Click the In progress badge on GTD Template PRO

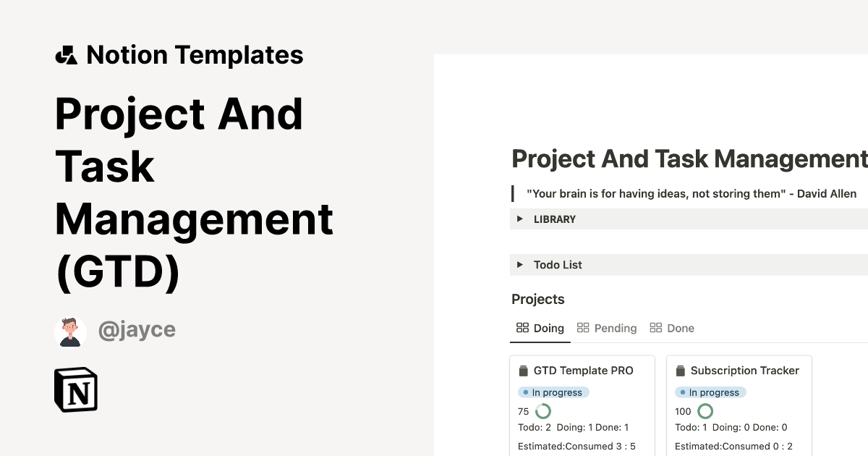(553, 392)
